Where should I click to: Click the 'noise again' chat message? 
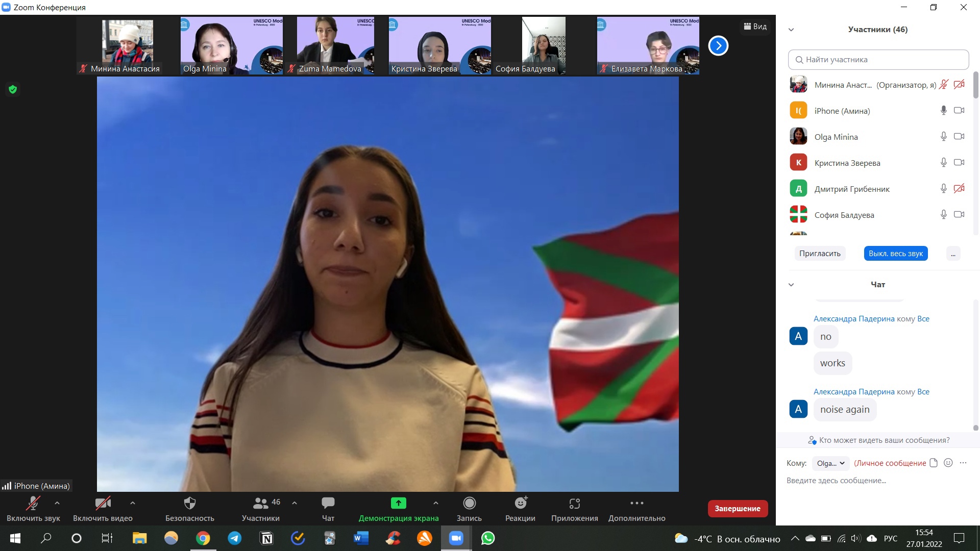click(x=845, y=410)
